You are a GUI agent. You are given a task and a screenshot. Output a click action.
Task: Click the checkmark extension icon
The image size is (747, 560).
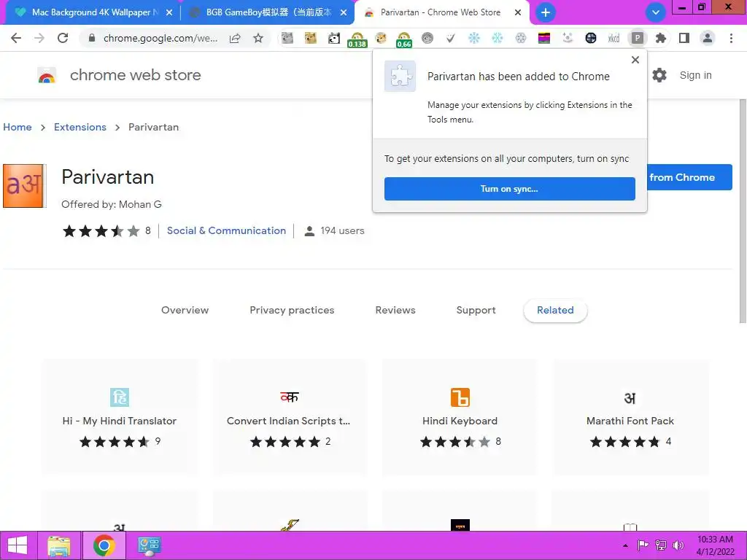[450, 38]
